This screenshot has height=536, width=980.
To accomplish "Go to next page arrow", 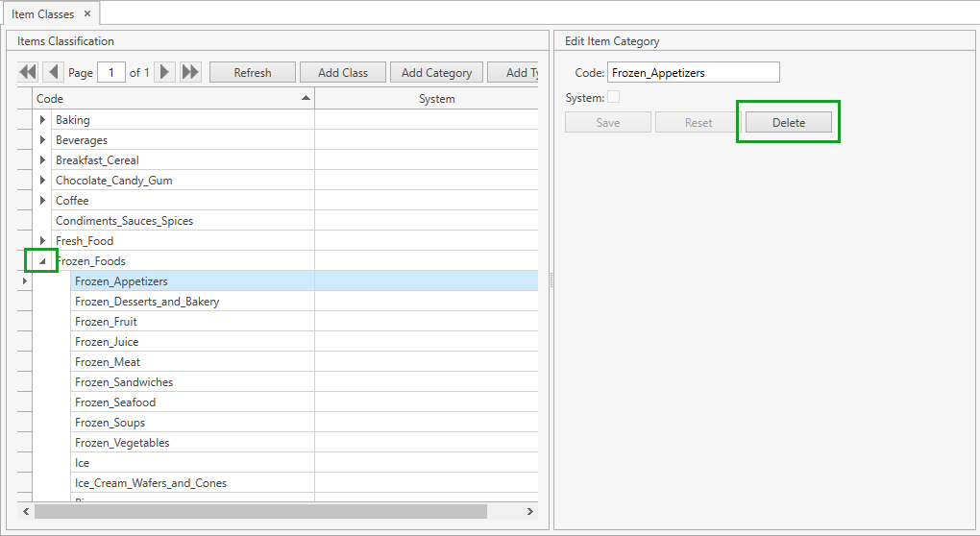I will (x=165, y=72).
